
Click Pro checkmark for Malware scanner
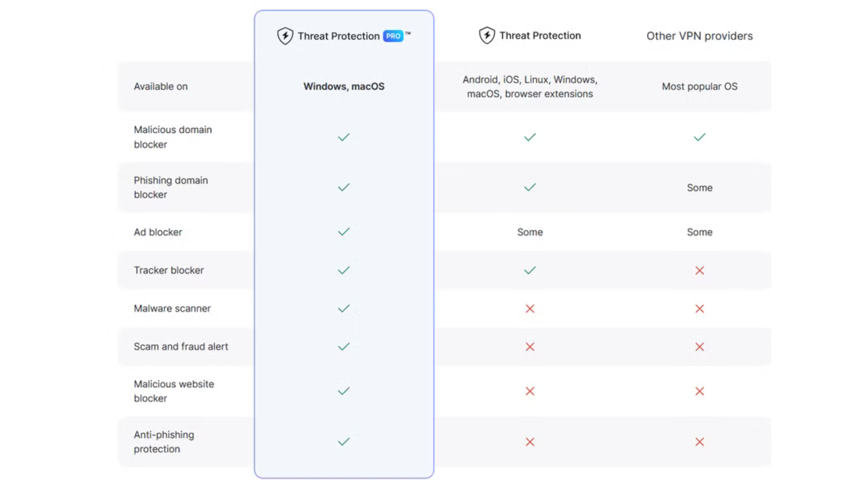click(x=344, y=309)
